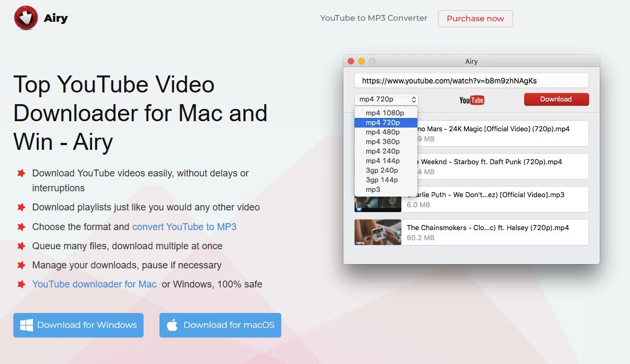The height and width of the screenshot is (364, 630).
Task: Click the YouTube URL input field
Action: (x=471, y=81)
